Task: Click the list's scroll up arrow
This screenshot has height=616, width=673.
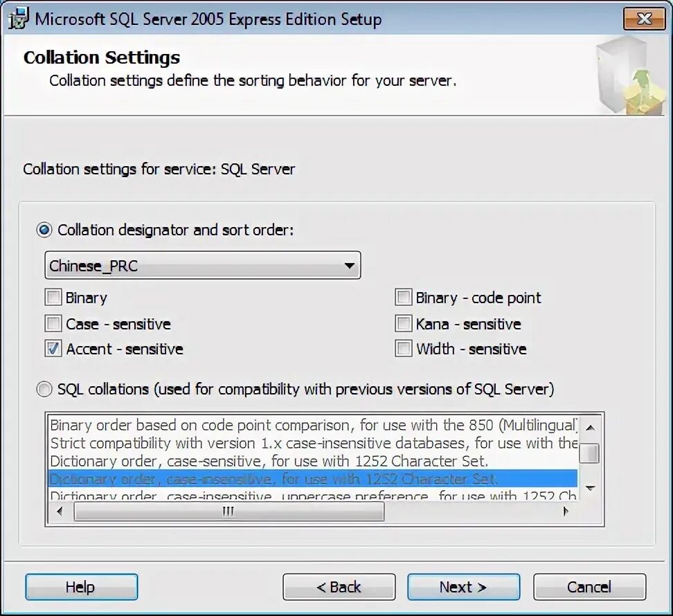Action: tap(590, 428)
